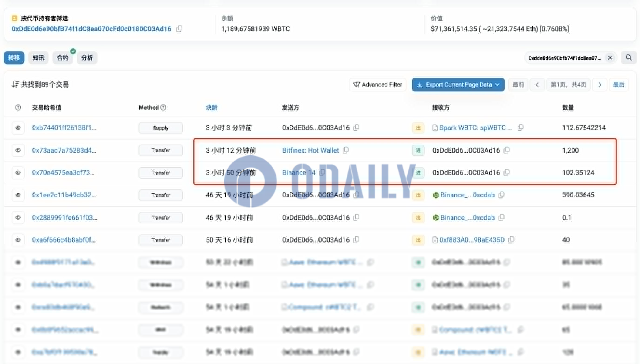Viewport: 640px width, 364px height.
Task: Click the question mark icon in the table header
Action: tap(18, 108)
